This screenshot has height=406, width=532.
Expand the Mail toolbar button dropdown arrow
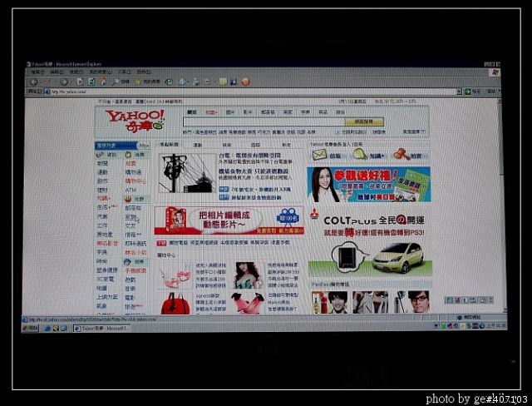(x=188, y=82)
